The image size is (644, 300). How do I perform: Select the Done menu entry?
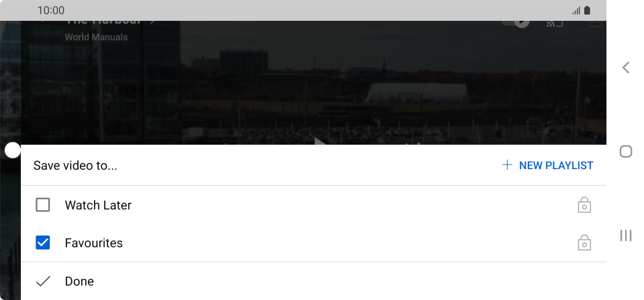(314, 281)
